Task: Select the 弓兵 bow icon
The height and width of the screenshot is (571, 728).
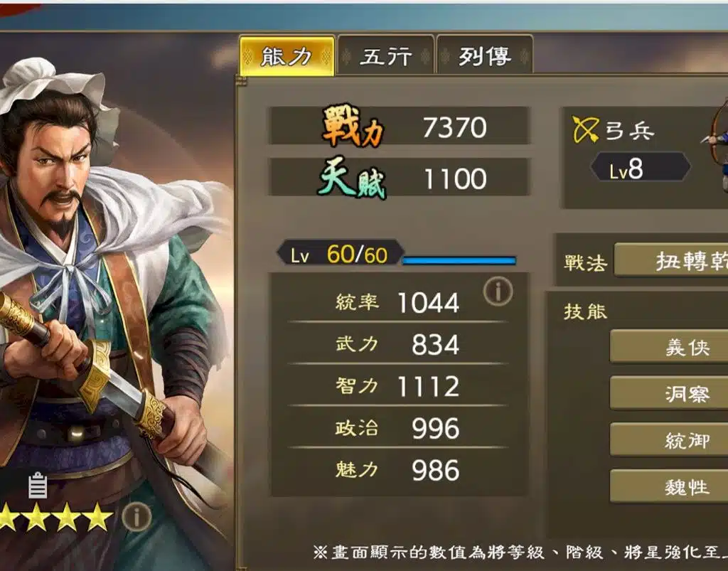Action: pos(585,129)
